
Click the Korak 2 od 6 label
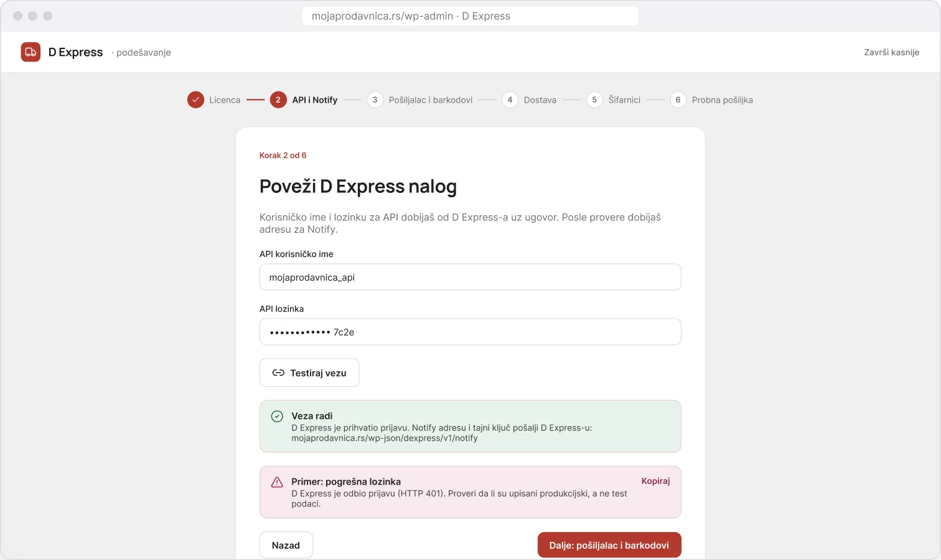(283, 156)
